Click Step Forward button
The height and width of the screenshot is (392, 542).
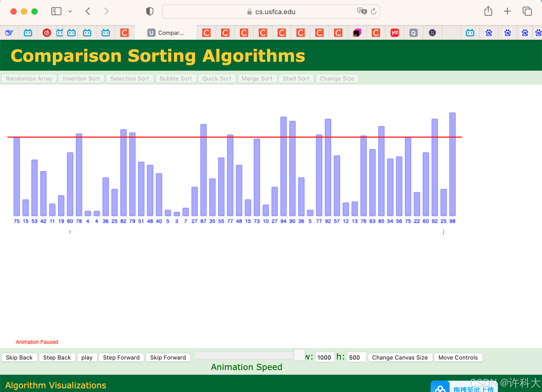click(x=121, y=357)
